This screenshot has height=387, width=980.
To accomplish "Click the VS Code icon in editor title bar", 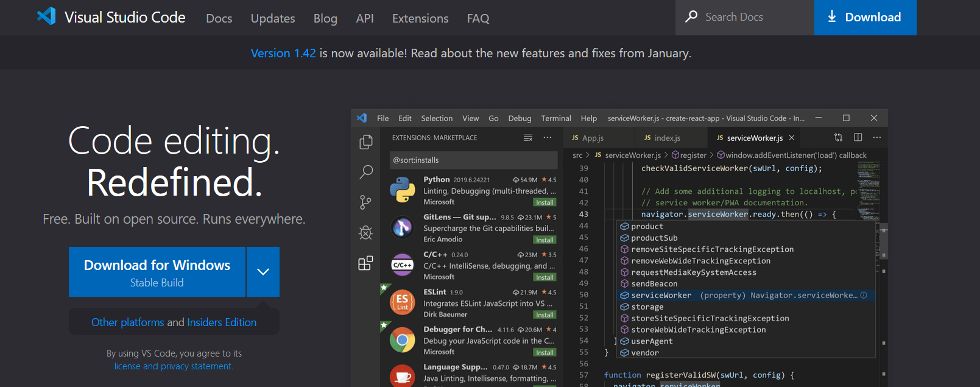I will click(x=362, y=118).
